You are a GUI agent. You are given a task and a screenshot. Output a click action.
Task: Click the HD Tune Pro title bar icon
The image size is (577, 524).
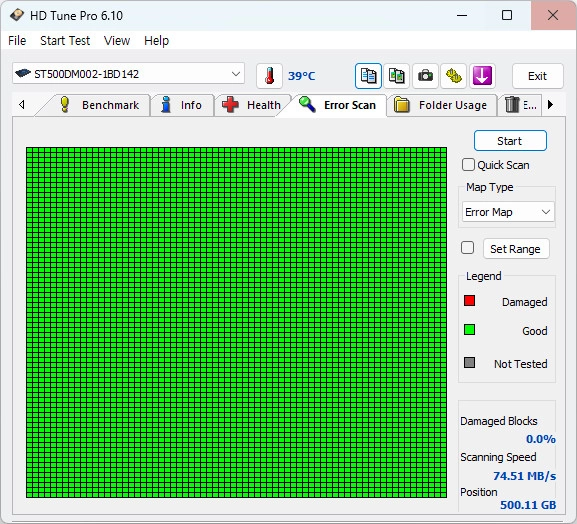click(17, 15)
